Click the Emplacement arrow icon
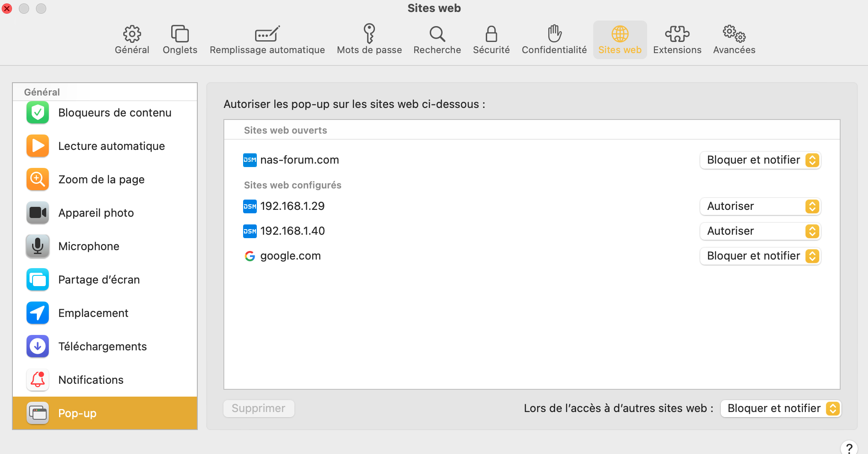The width and height of the screenshot is (868, 454). tap(38, 313)
